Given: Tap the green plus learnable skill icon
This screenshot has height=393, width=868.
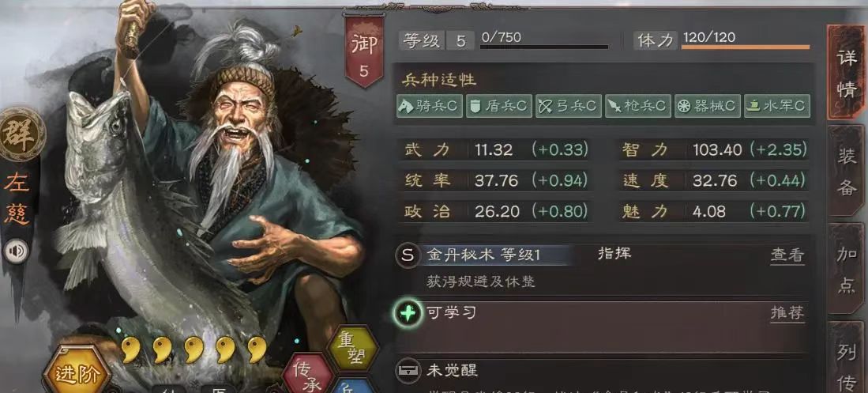Looking at the screenshot, I should [x=408, y=314].
